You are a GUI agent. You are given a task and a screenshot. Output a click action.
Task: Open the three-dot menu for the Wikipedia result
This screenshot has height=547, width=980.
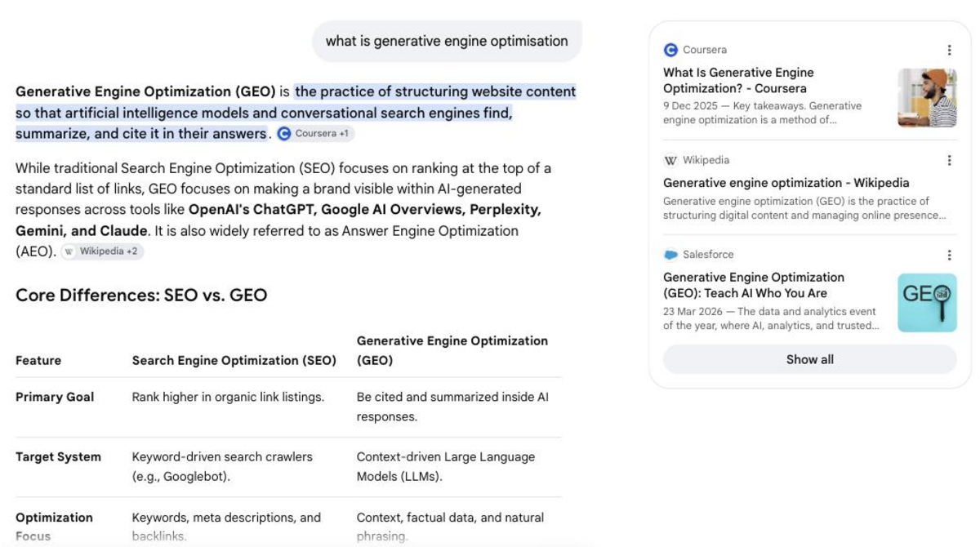949,161
